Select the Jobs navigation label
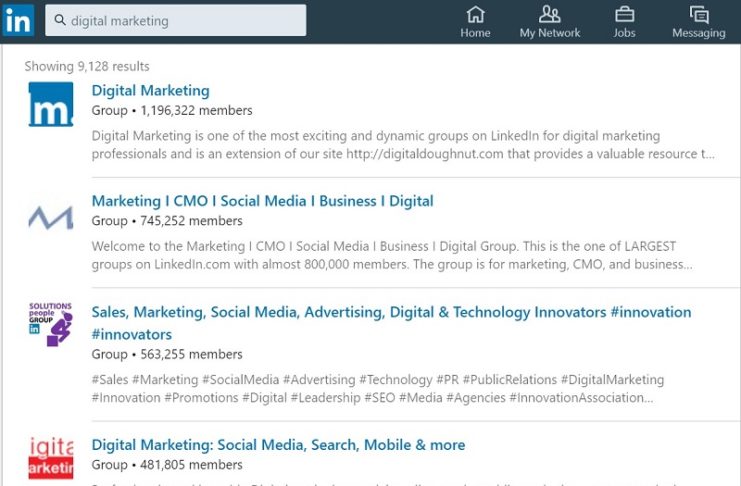Viewport: 741px width, 486px height. coord(624,33)
